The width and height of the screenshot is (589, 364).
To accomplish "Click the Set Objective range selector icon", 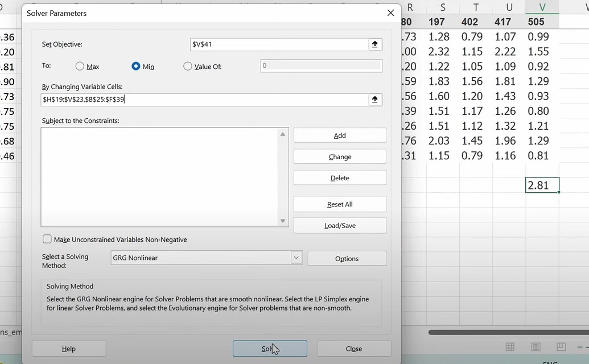I will 375,44.
